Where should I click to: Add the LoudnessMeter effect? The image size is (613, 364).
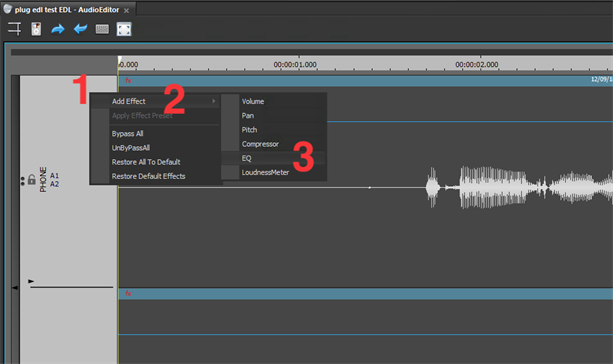point(265,172)
